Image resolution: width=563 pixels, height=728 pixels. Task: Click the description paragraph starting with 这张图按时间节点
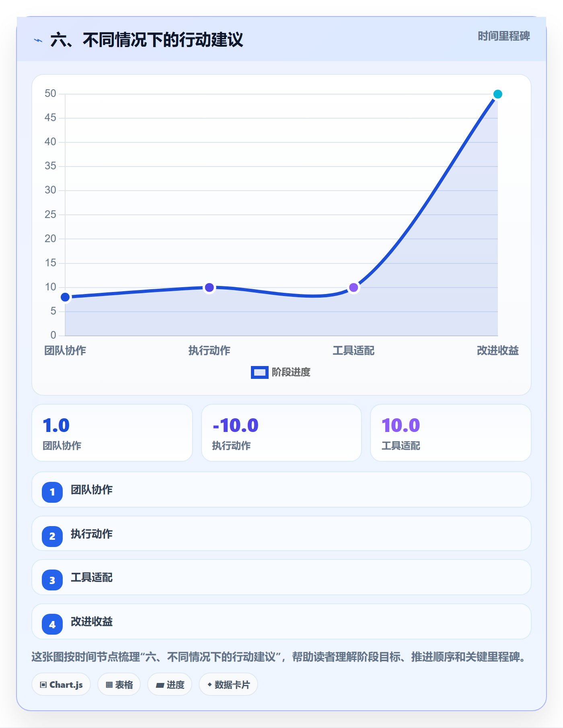[x=279, y=657]
